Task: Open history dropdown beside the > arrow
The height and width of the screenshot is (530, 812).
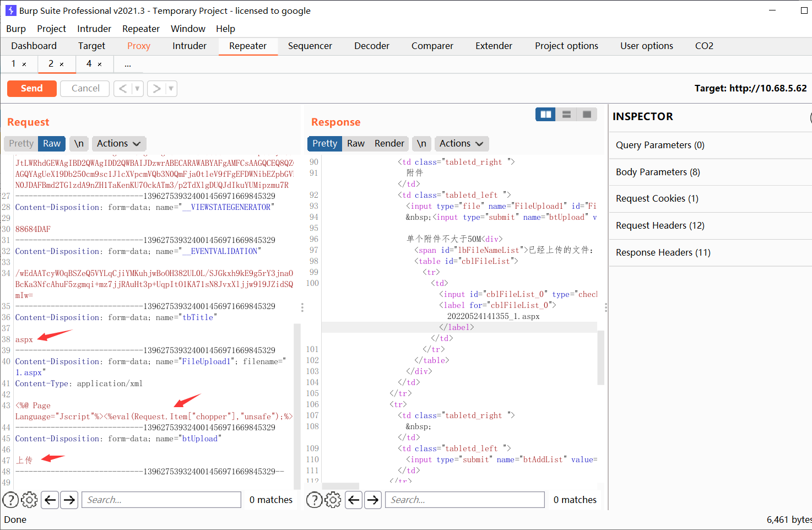Action: (x=171, y=88)
